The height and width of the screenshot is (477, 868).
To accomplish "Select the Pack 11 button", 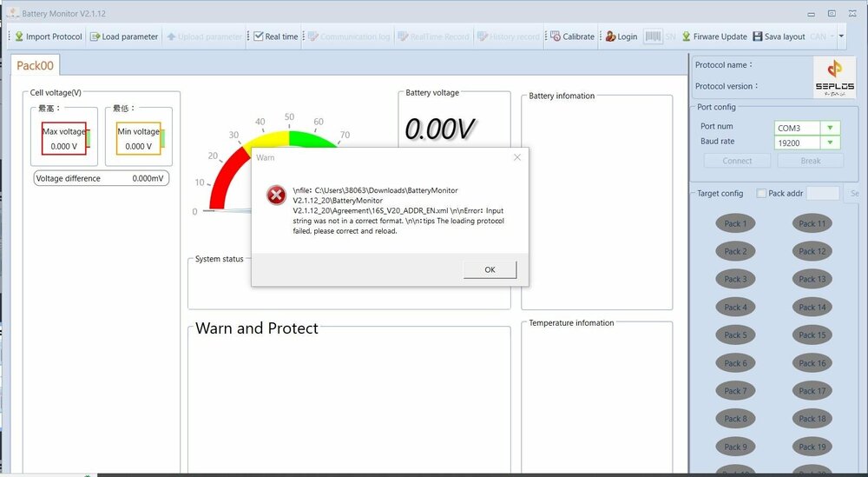I will pos(812,224).
